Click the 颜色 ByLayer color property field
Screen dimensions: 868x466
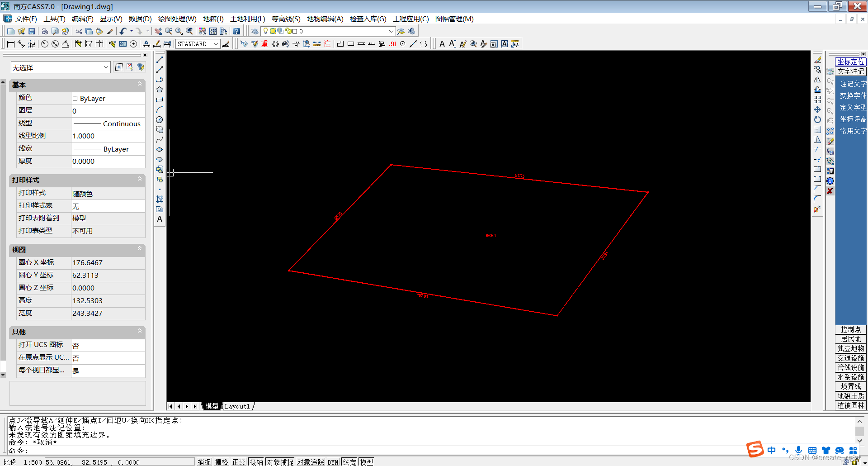108,98
